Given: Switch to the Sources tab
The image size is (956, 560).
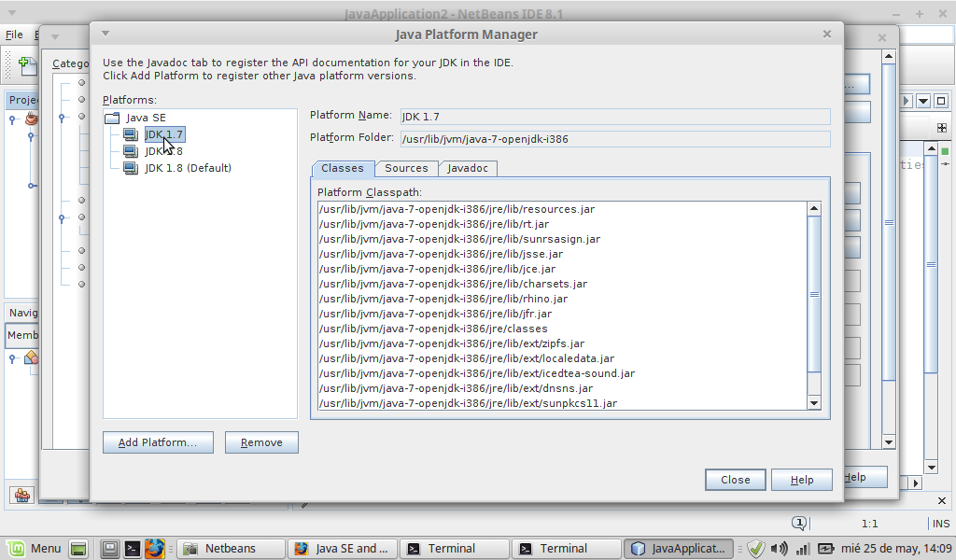Looking at the screenshot, I should click(406, 168).
